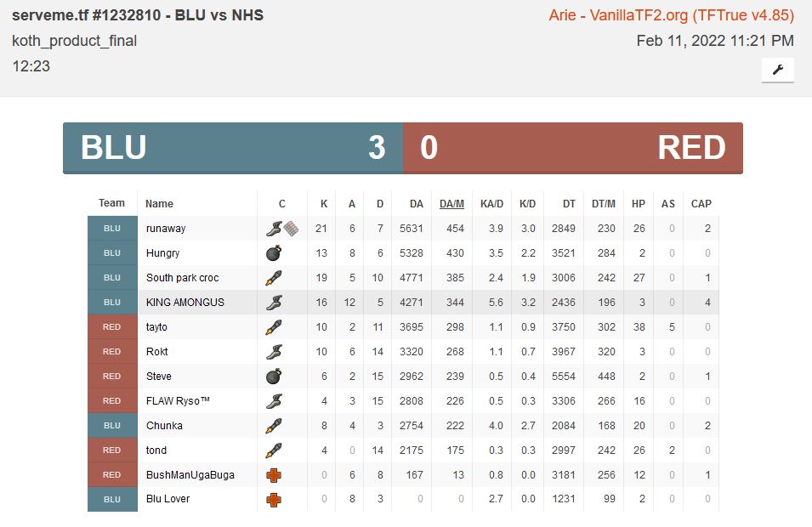Select player name South park croc
812x527 pixels.
point(182,278)
